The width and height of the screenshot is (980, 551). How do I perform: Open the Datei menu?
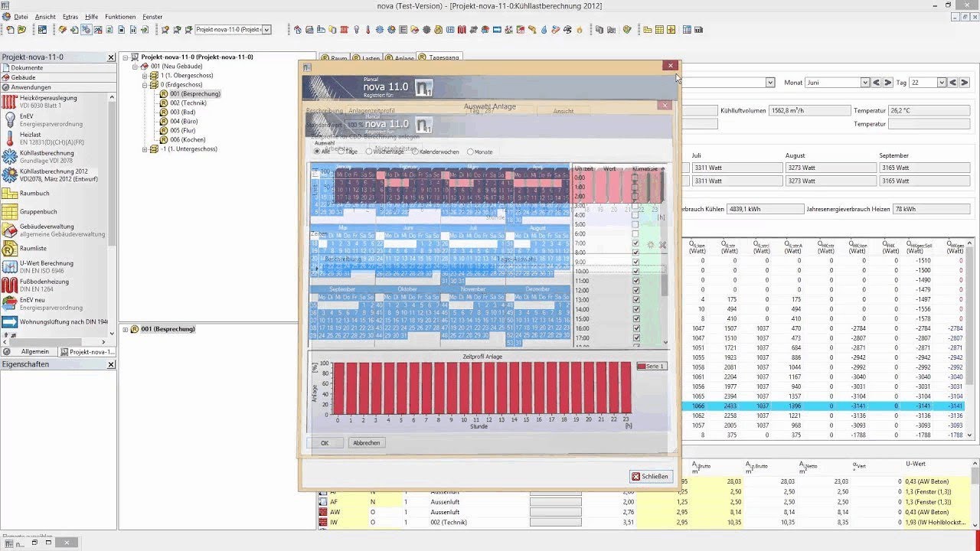point(21,16)
